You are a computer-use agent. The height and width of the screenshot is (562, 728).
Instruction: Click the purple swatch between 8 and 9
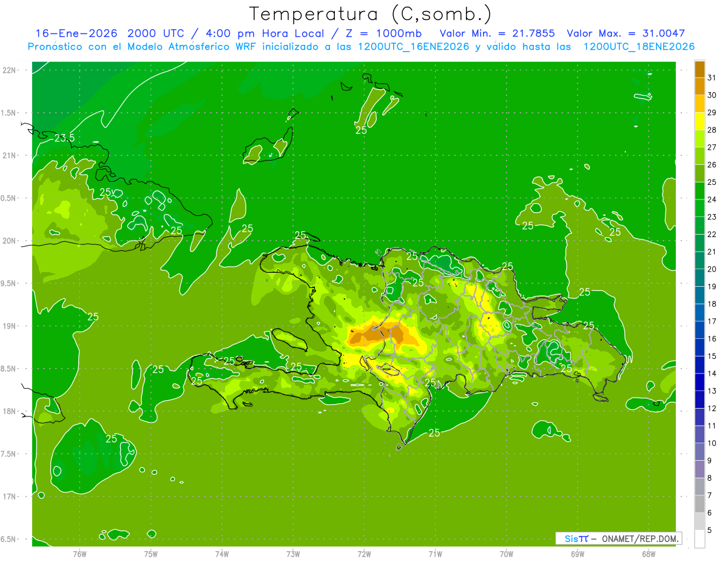coord(699,469)
